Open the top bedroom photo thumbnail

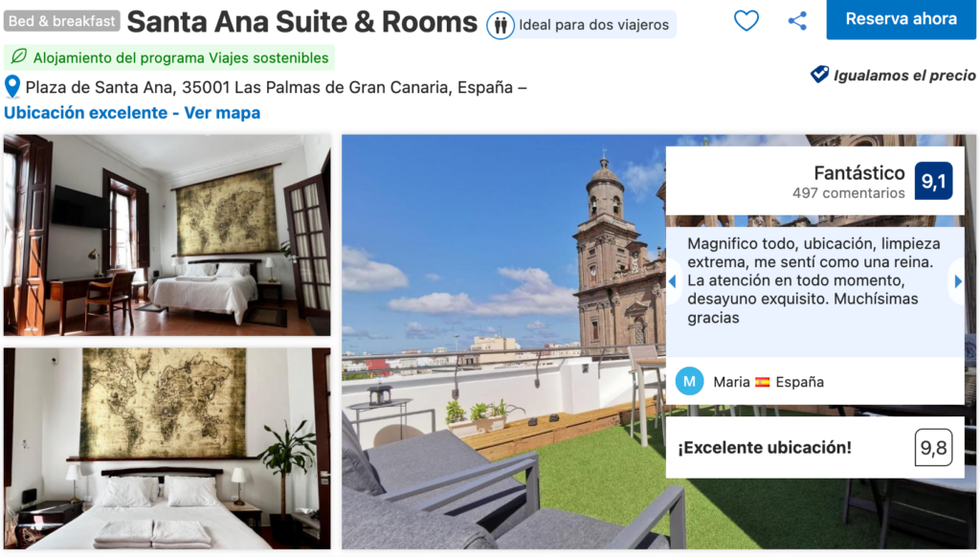[x=167, y=235]
